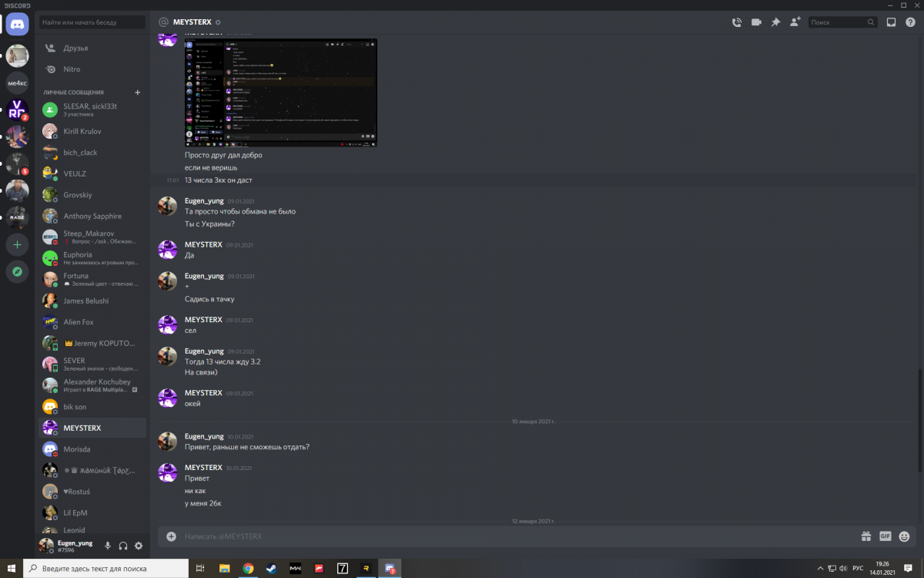The width and height of the screenshot is (924, 578).
Task: Open the Nitro tab
Action: coord(72,69)
